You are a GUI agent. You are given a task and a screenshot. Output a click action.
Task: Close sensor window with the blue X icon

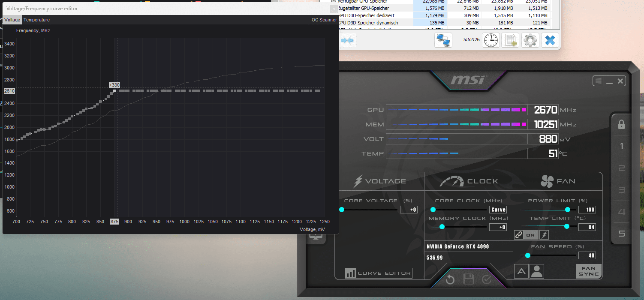pyautogui.click(x=550, y=40)
